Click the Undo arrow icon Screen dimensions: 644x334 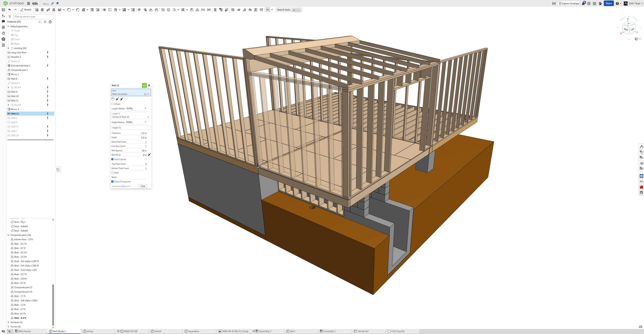point(10,10)
